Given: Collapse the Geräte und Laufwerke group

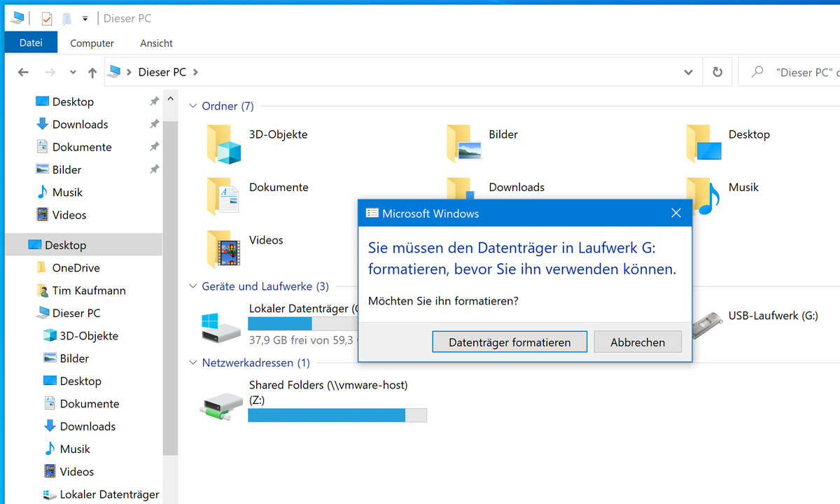Looking at the screenshot, I should click(x=192, y=286).
